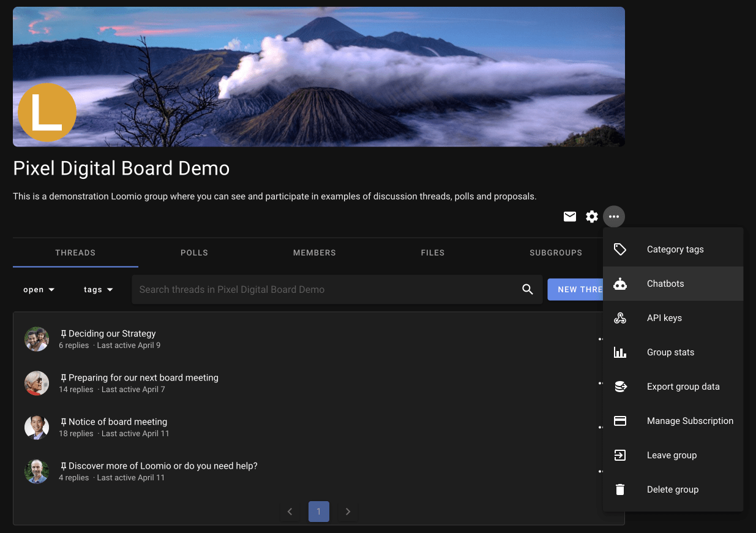Select Delete group menu item
756x533 pixels.
coord(673,490)
